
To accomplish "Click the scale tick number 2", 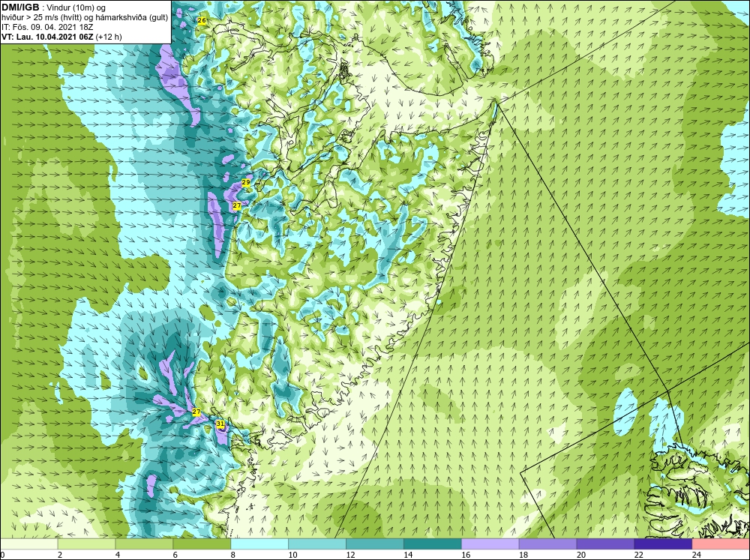I will 60,555.
